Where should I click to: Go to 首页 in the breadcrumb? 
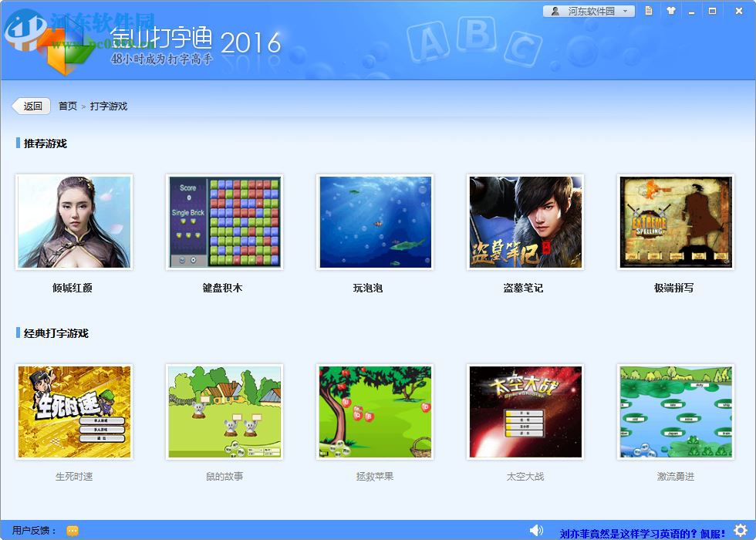pos(67,106)
